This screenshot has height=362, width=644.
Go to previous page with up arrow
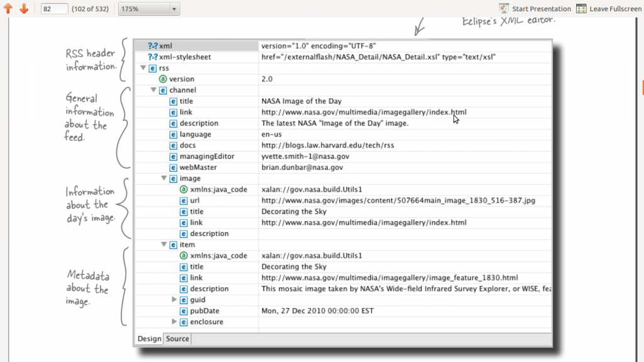click(x=8, y=8)
